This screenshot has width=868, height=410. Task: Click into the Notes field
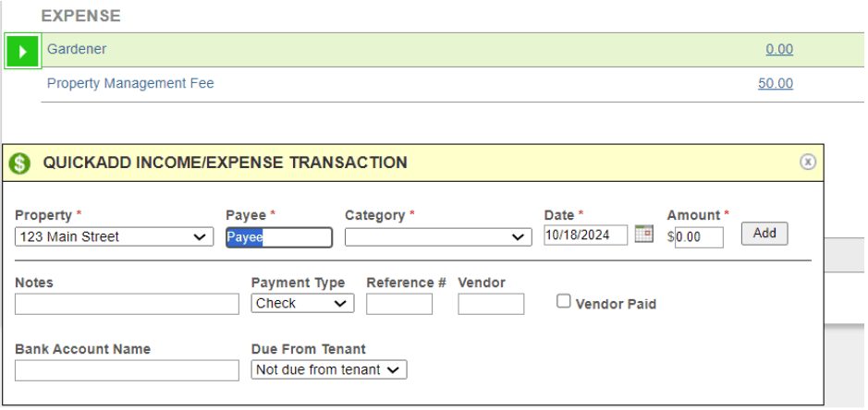point(127,304)
